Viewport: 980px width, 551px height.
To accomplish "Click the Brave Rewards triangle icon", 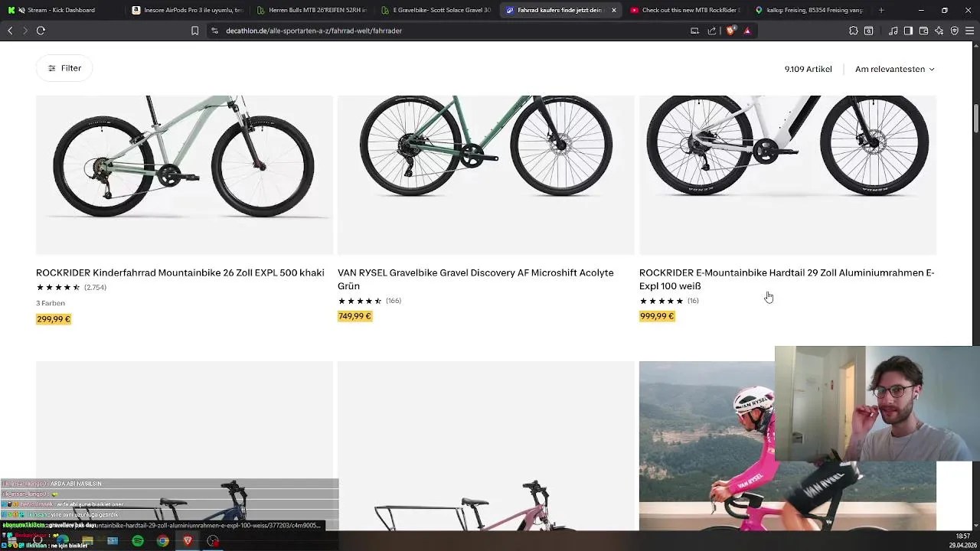I will (747, 31).
